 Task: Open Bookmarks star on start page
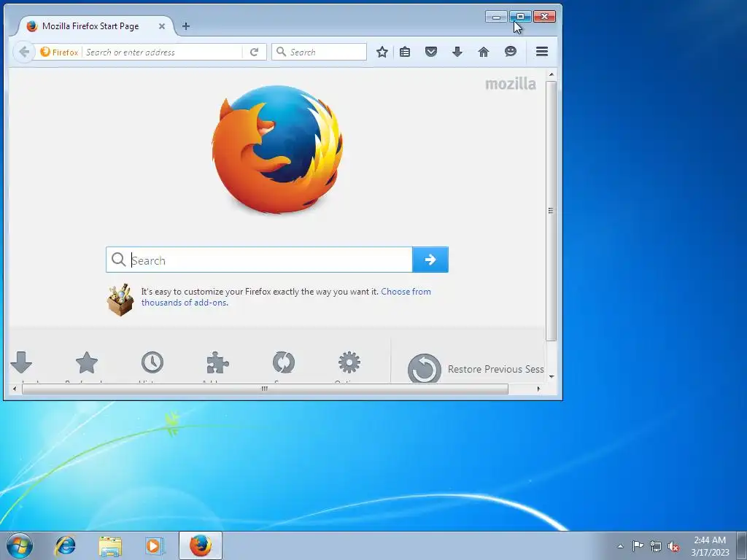pos(87,363)
